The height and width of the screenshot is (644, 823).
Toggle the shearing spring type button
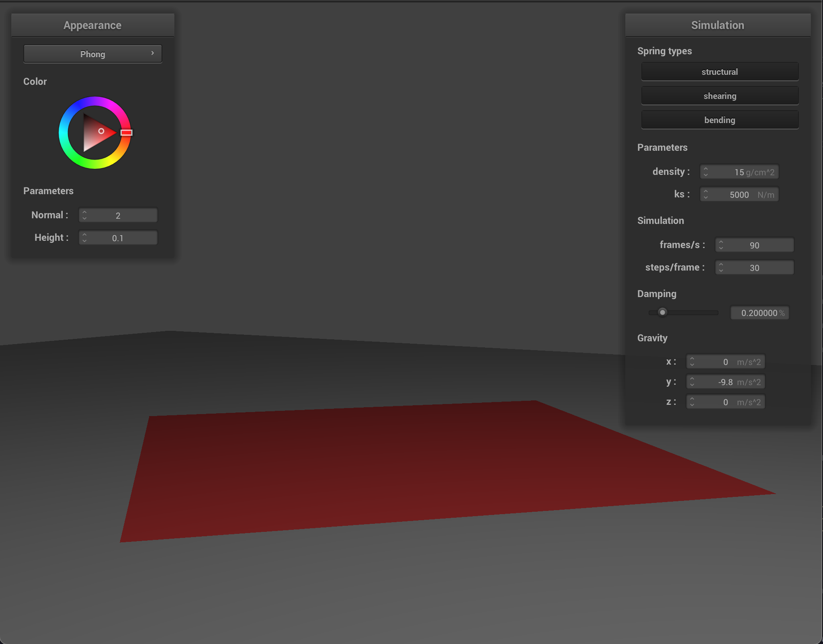pos(719,96)
